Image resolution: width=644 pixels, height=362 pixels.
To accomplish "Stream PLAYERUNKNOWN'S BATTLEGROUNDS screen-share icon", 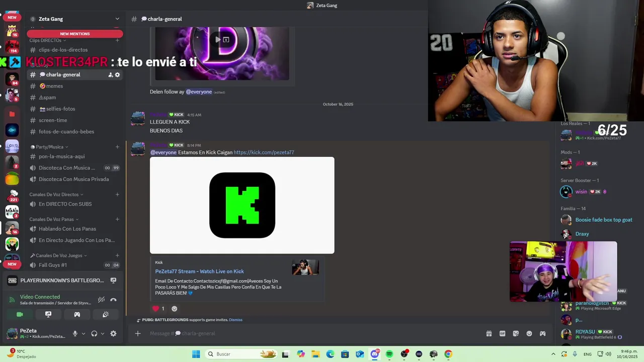I will tap(113, 281).
